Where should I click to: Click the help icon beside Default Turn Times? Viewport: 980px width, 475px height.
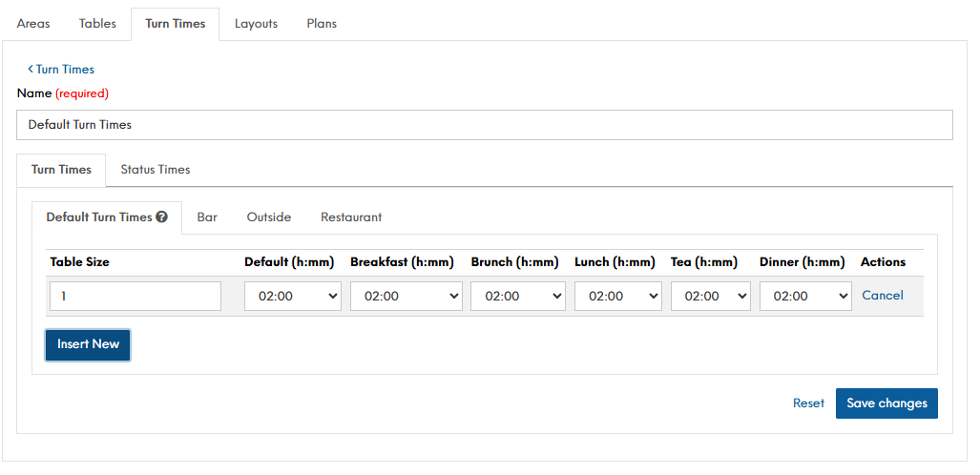click(x=162, y=217)
